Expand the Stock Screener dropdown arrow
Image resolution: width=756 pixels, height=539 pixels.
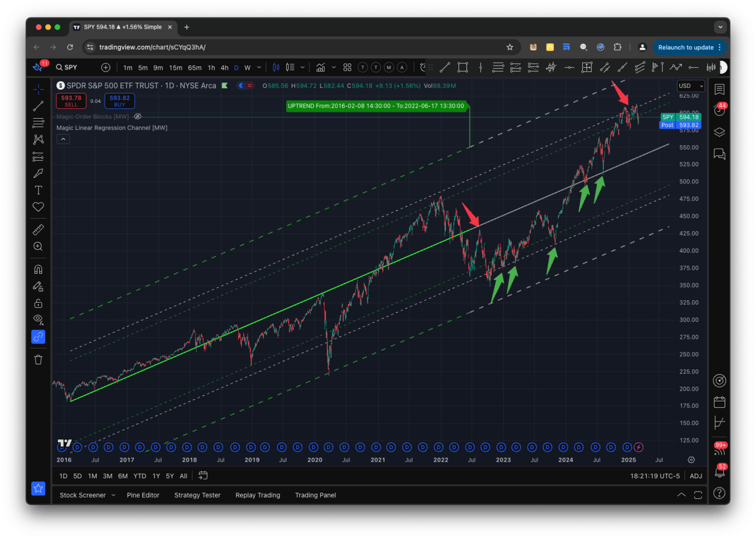tap(114, 495)
